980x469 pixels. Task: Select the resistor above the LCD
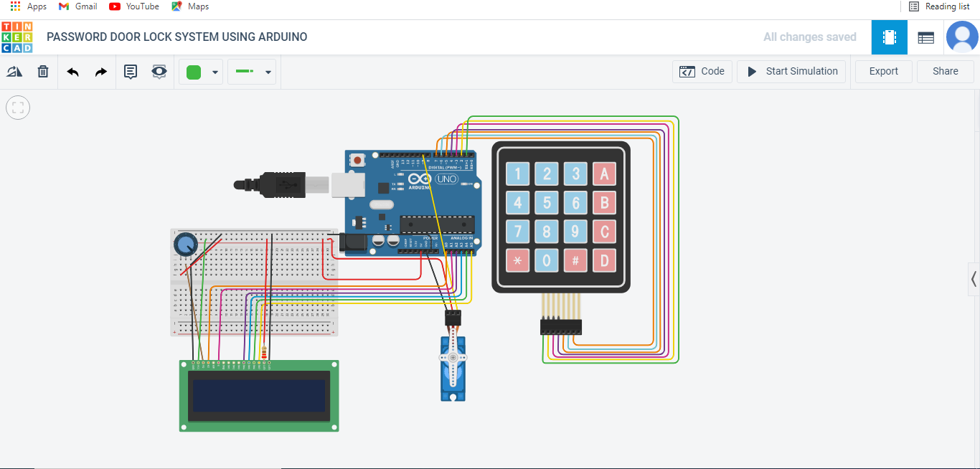tap(265, 353)
